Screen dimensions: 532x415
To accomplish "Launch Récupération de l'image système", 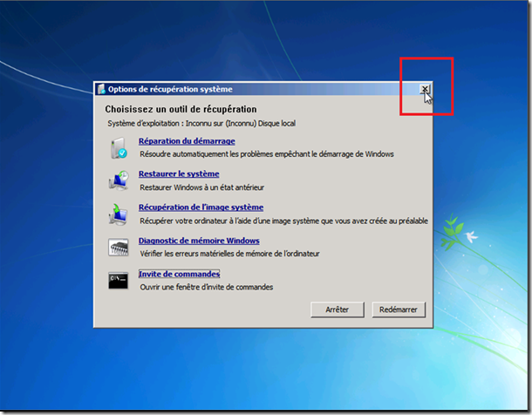I will tap(201, 207).
